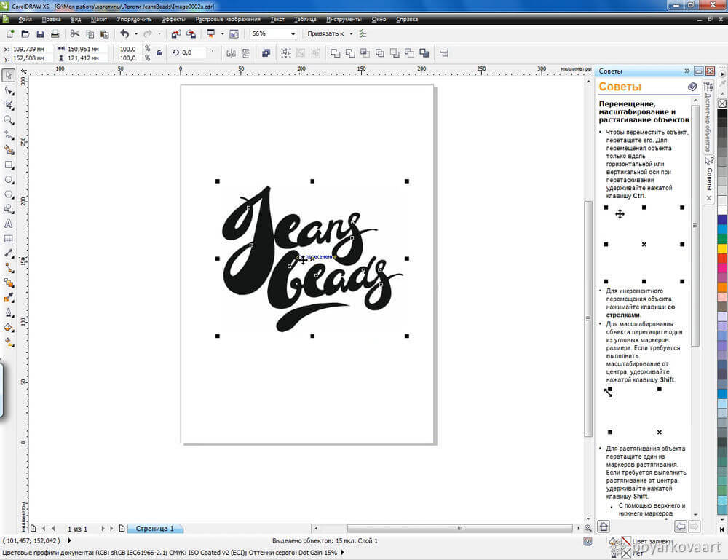Pick the red swatch in color palette
Image resolution: width=728 pixels, height=560 pixels.
tap(722, 259)
